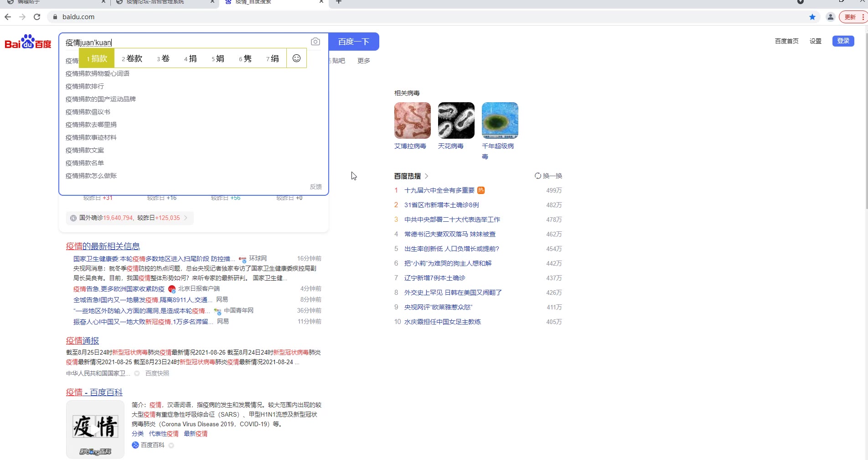Choose IME candidate 7 绢

[273, 58]
